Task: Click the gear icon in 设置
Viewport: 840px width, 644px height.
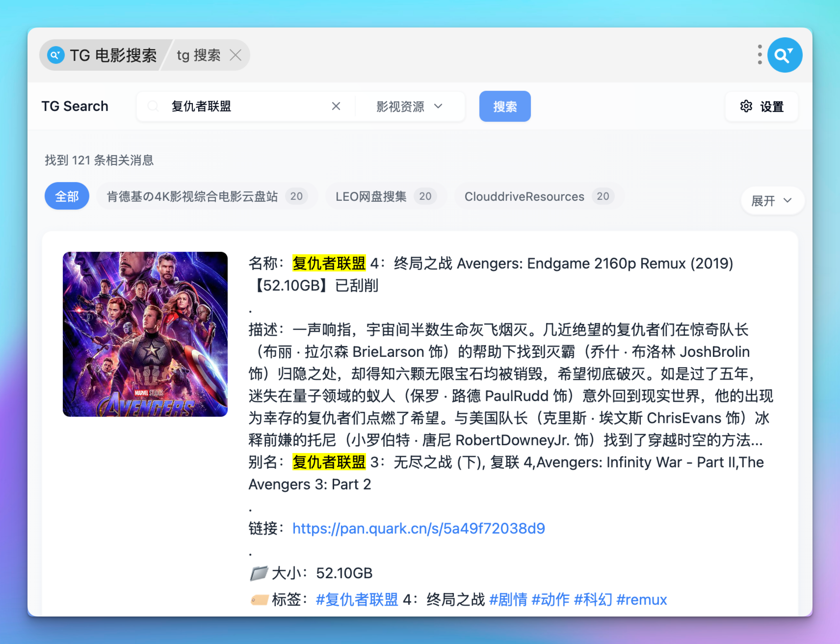Action: tap(746, 106)
